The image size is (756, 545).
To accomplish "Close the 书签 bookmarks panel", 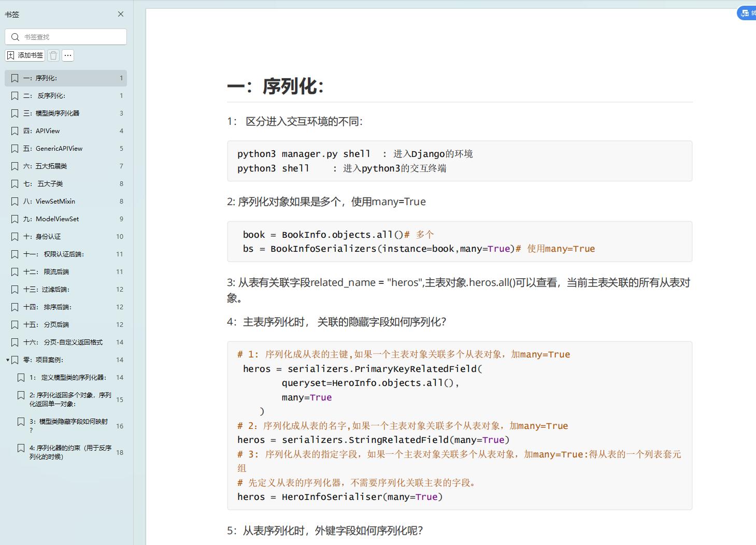I will point(121,14).
